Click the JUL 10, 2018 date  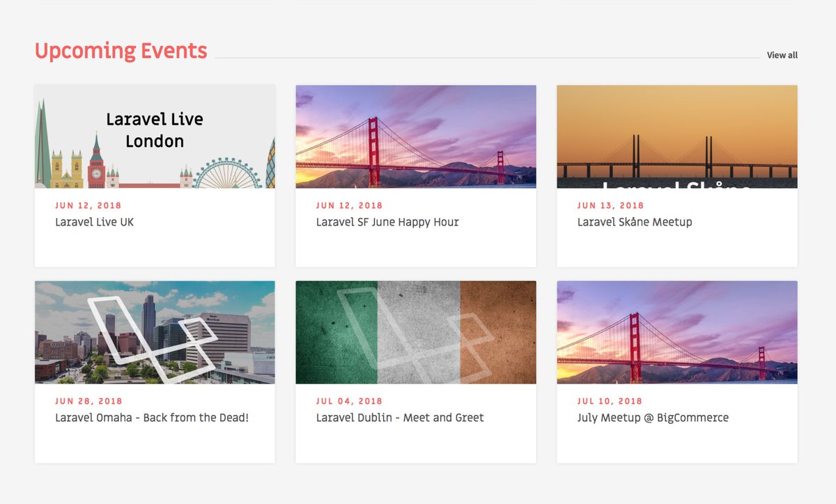pos(610,401)
